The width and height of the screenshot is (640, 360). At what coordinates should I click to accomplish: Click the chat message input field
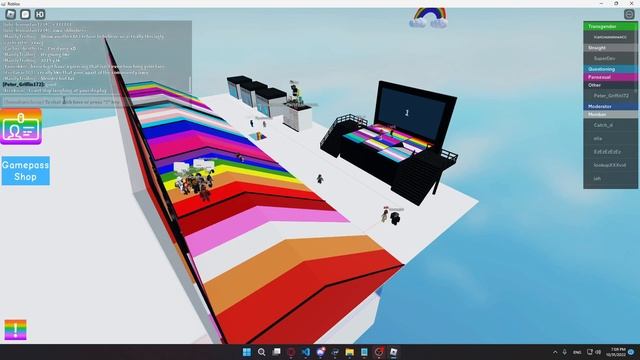95,101
